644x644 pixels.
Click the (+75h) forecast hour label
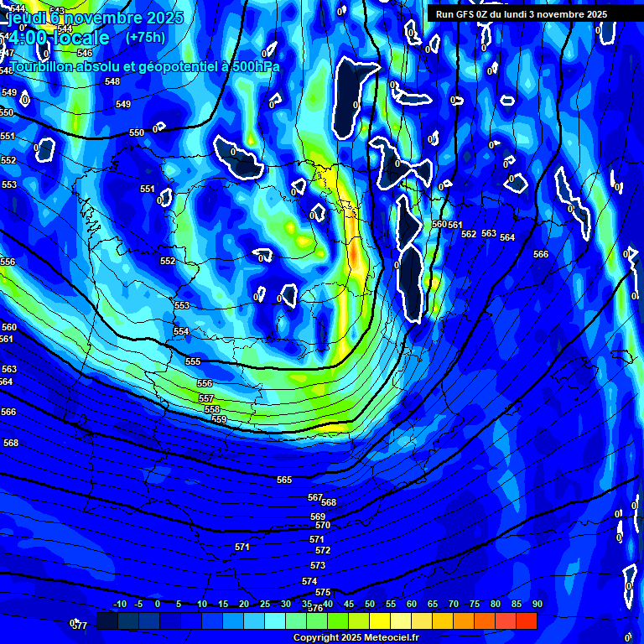coord(145,37)
